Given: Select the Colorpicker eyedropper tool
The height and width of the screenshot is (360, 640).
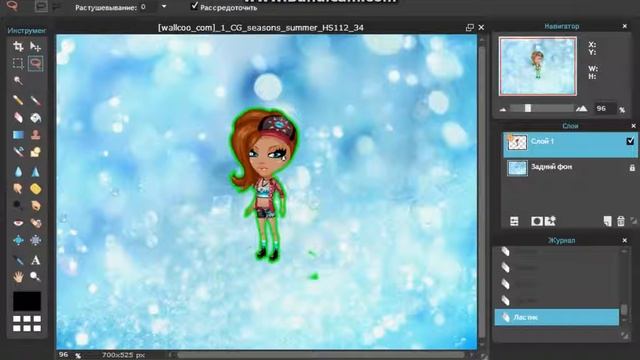Looking at the screenshot, I should click(18, 260).
